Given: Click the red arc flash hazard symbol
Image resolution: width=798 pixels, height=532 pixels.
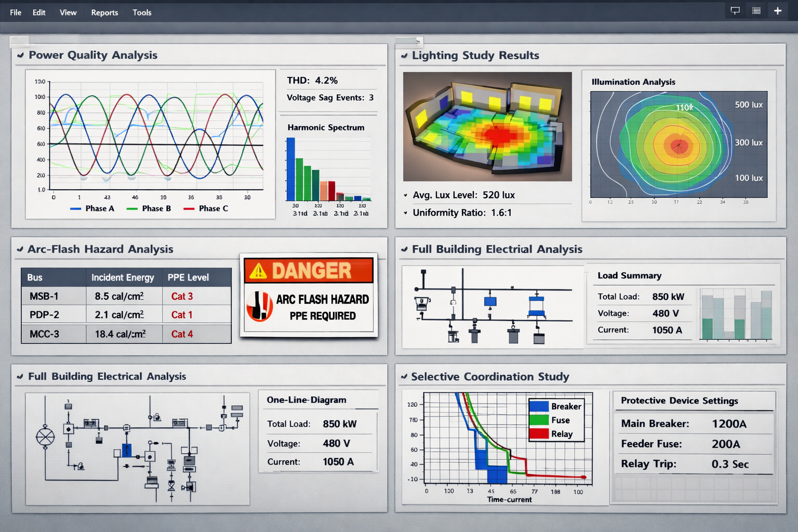Looking at the screenshot, I should click(x=259, y=306).
